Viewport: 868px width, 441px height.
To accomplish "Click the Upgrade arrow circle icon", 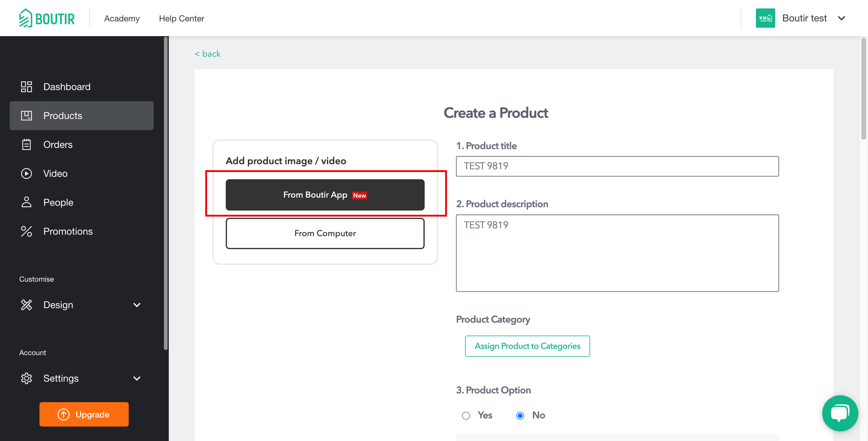I will point(63,414).
